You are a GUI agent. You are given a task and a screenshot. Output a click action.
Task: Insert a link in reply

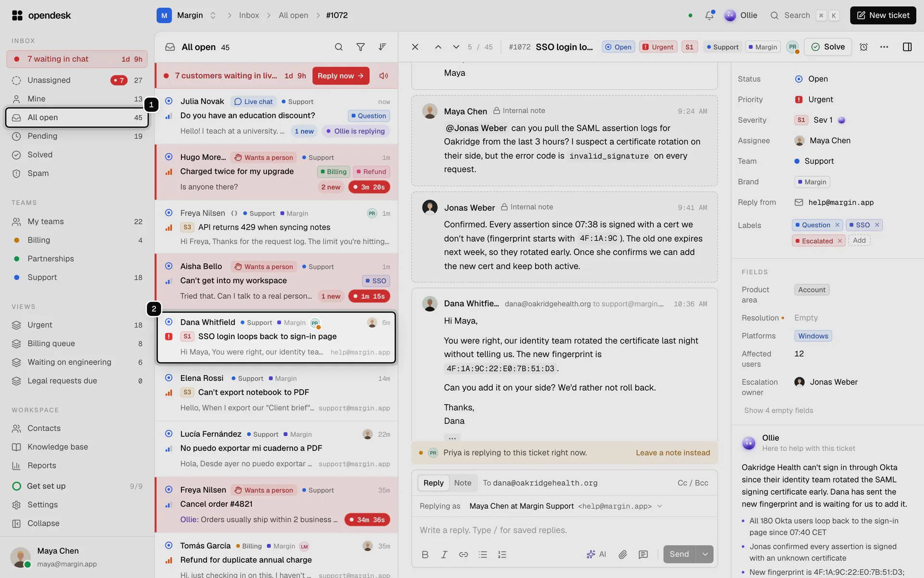[463, 555]
